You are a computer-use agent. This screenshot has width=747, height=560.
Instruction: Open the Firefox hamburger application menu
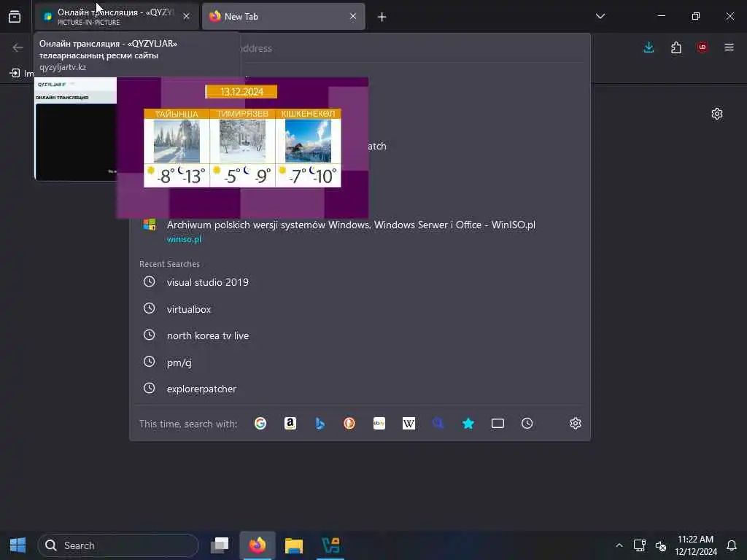tap(729, 47)
